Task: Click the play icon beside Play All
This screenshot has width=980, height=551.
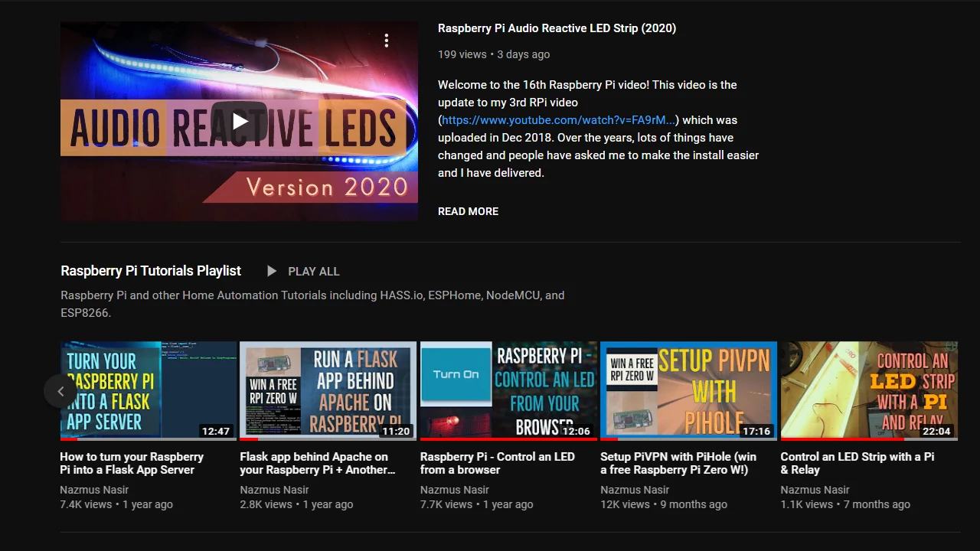Action: pyautogui.click(x=272, y=271)
